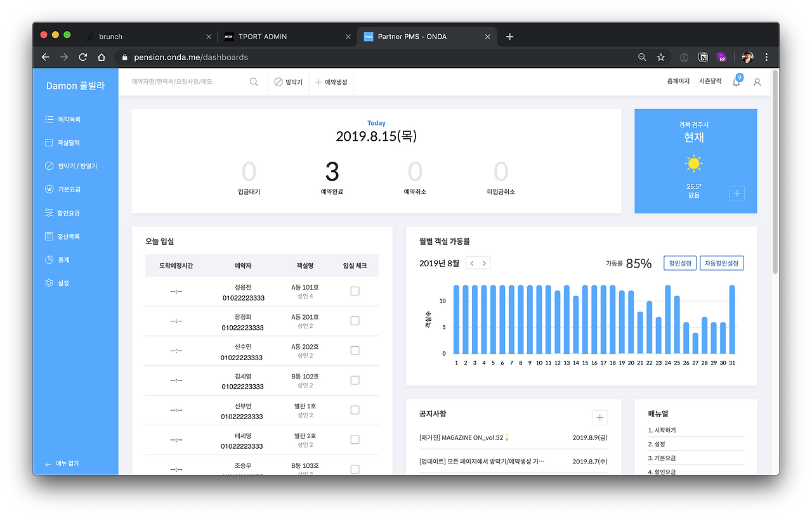Open 정산목록 in sidebar

62,236
